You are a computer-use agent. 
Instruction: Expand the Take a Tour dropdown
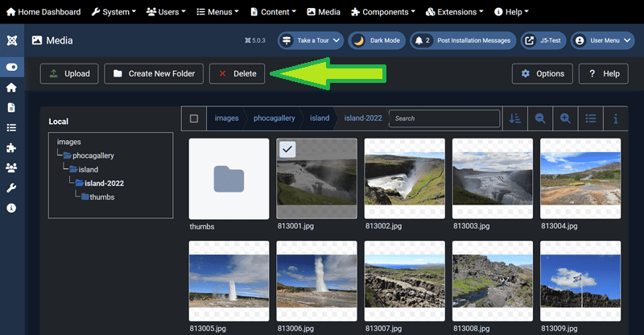(x=312, y=40)
